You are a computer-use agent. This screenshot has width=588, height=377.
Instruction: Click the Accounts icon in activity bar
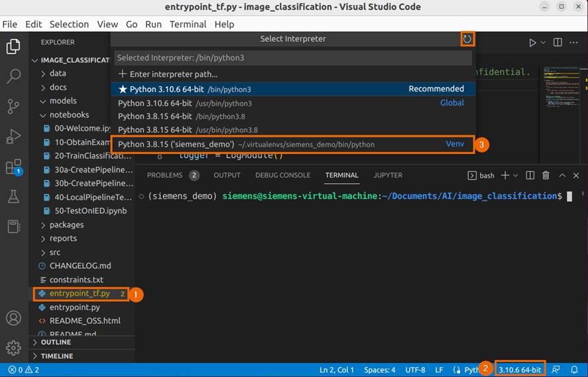pyautogui.click(x=13, y=318)
